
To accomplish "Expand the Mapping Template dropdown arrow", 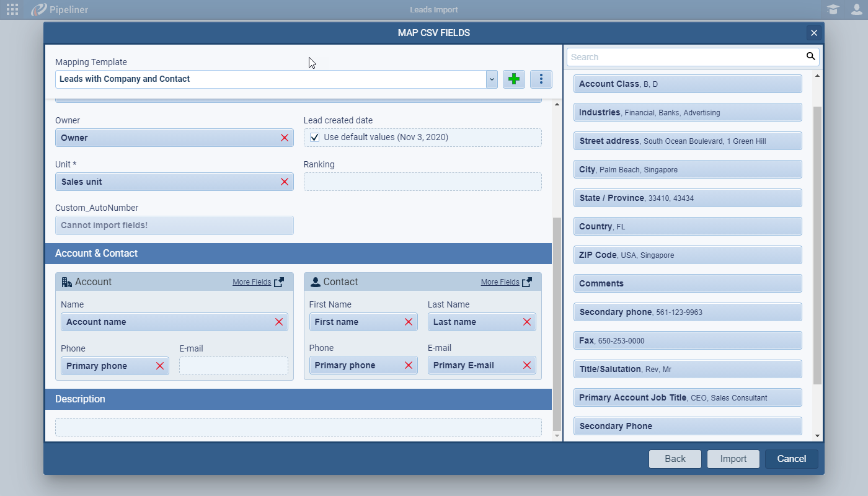I will coord(492,79).
